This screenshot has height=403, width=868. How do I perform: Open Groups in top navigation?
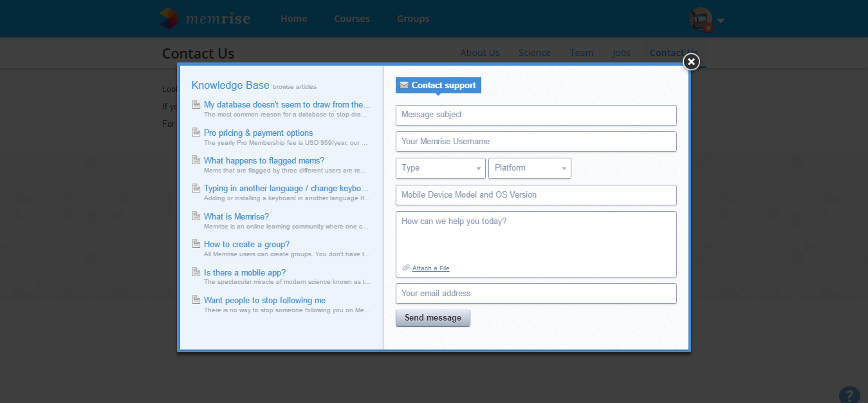coord(413,19)
